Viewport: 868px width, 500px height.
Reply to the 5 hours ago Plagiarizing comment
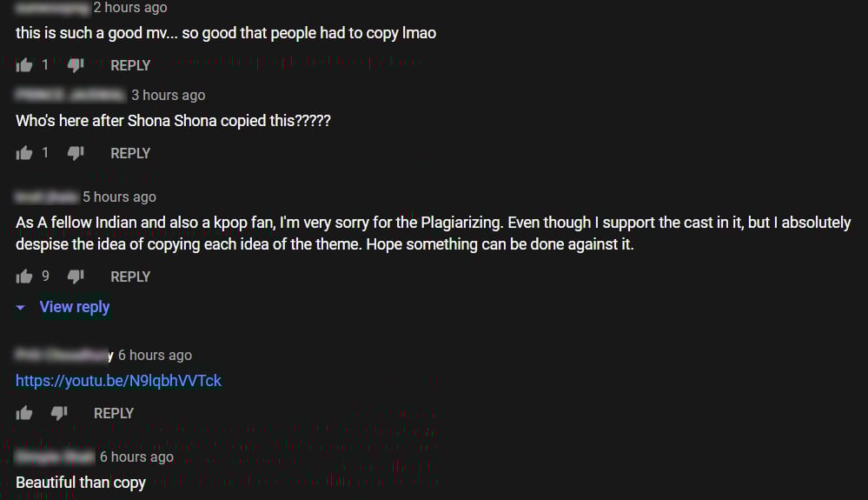130,277
